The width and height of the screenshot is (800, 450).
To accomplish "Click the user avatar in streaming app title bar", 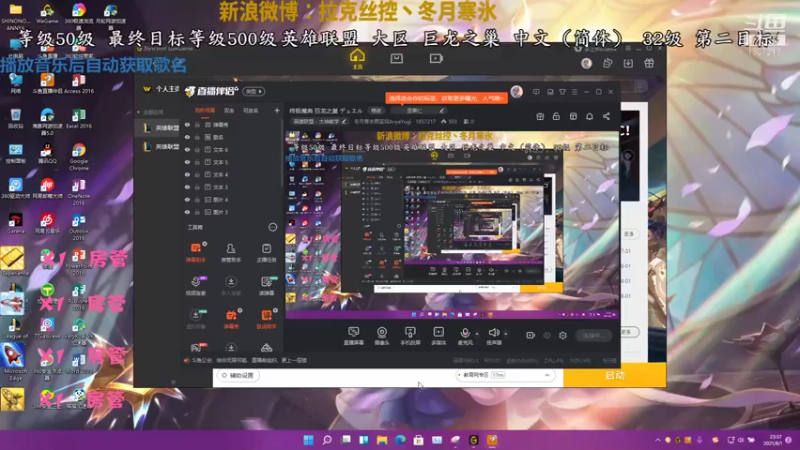I will click(517, 92).
